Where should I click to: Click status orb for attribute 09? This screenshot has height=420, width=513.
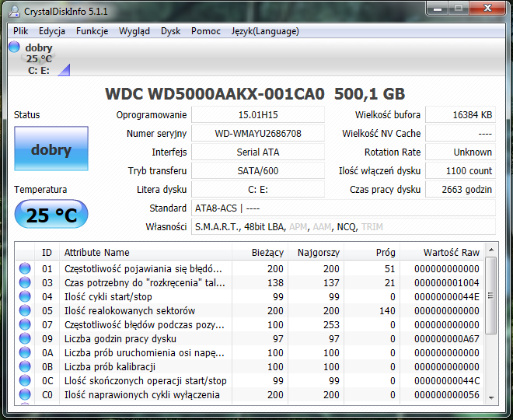(25, 338)
